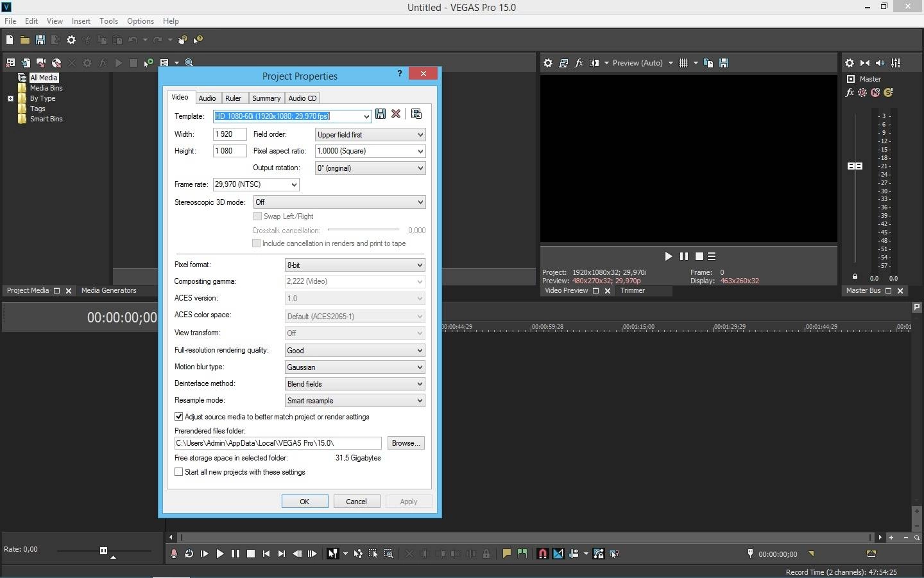Switch to the Ruler tab
The image size is (924, 578).
(233, 98)
